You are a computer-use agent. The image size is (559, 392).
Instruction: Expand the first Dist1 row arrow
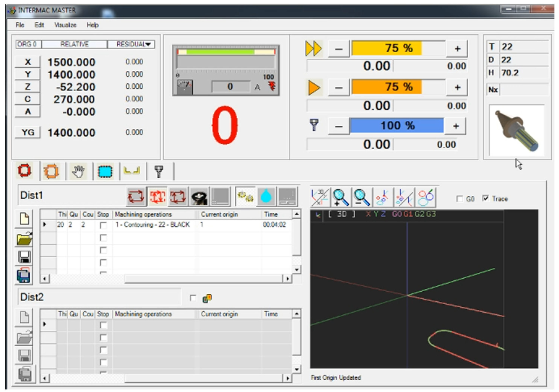tap(45, 224)
